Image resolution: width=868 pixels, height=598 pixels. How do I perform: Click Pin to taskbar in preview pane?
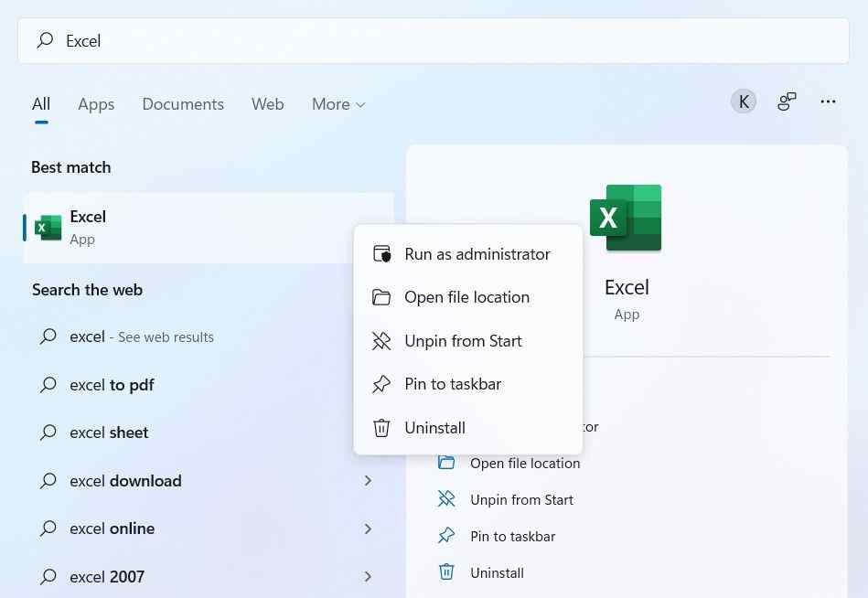(512, 536)
